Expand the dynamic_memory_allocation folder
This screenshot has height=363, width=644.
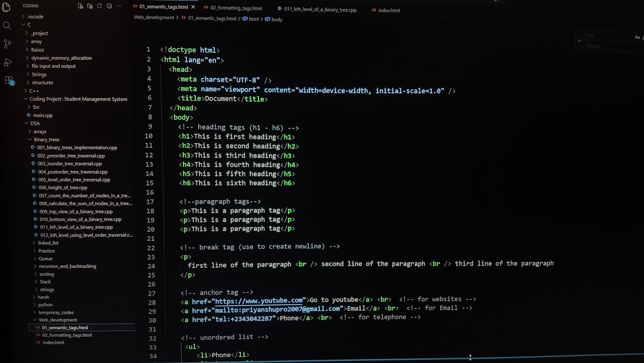point(59,58)
